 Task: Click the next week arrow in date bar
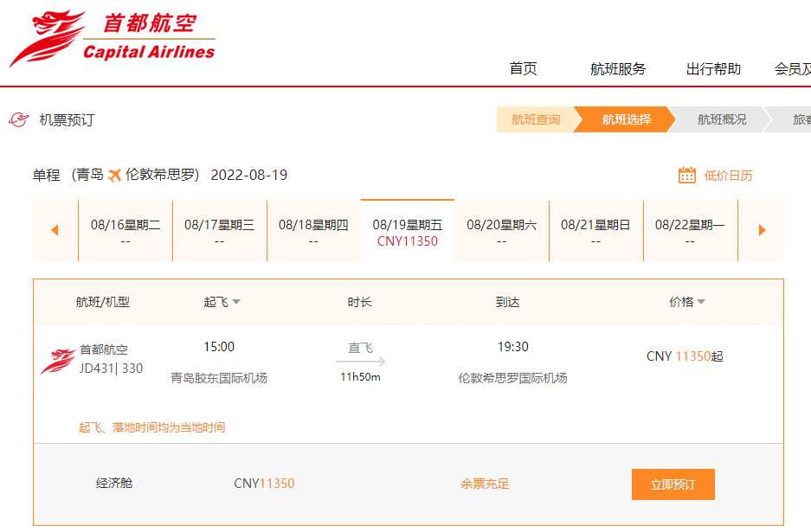point(762,230)
